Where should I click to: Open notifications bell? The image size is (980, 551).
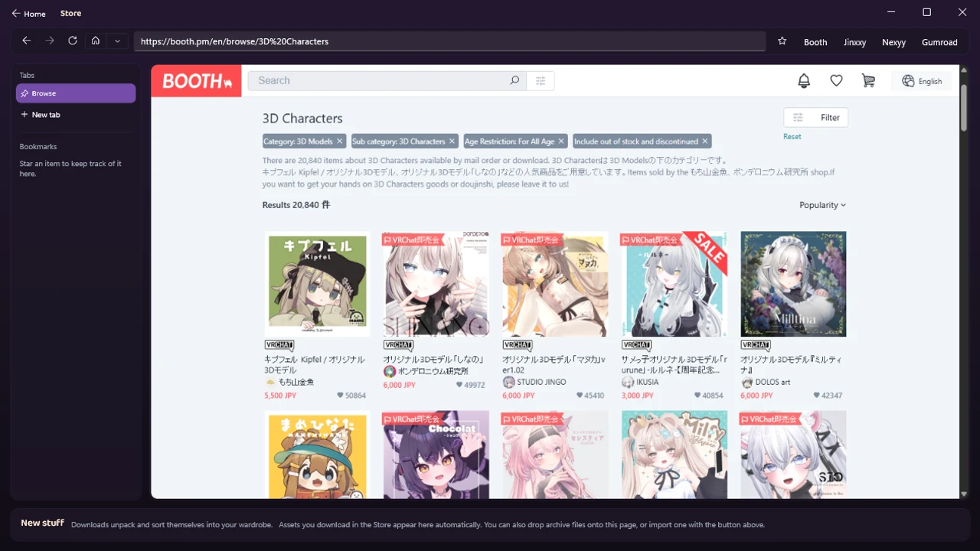coord(804,80)
